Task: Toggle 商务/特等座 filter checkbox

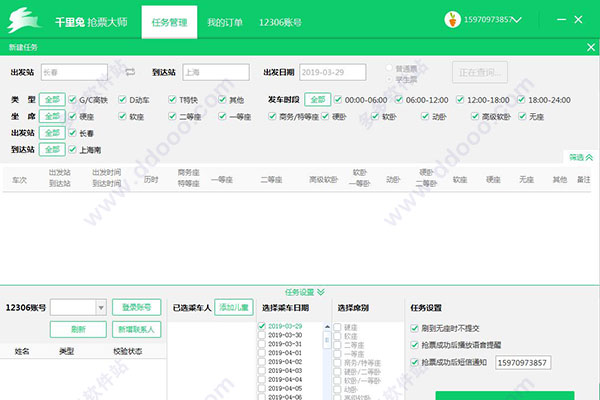Action: [x=272, y=116]
